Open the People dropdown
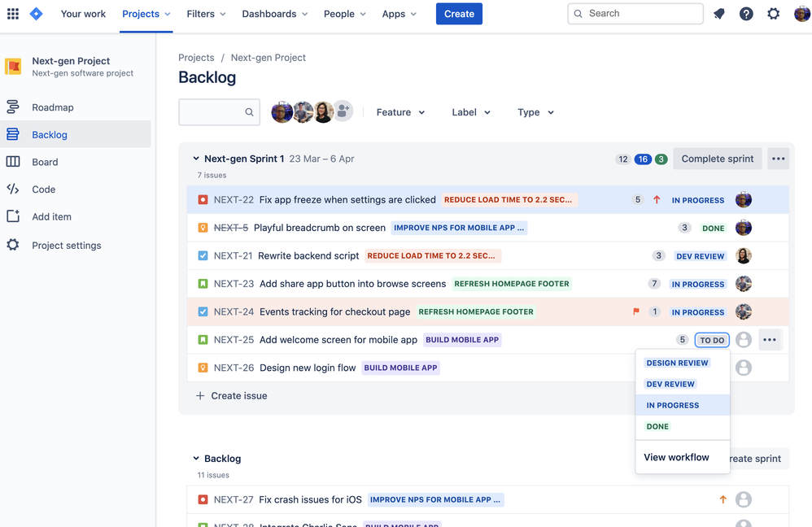 [345, 14]
